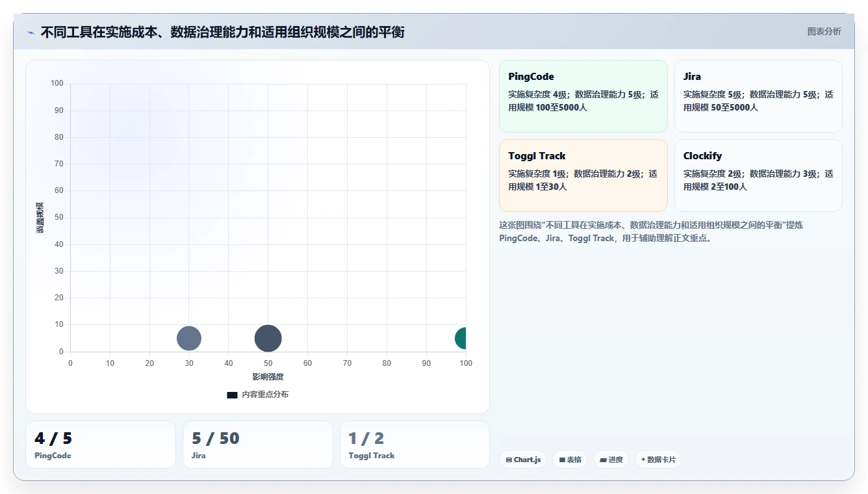Click the 覆盖规模 y-axis label
This screenshot has width=868, height=494.
(x=40, y=218)
